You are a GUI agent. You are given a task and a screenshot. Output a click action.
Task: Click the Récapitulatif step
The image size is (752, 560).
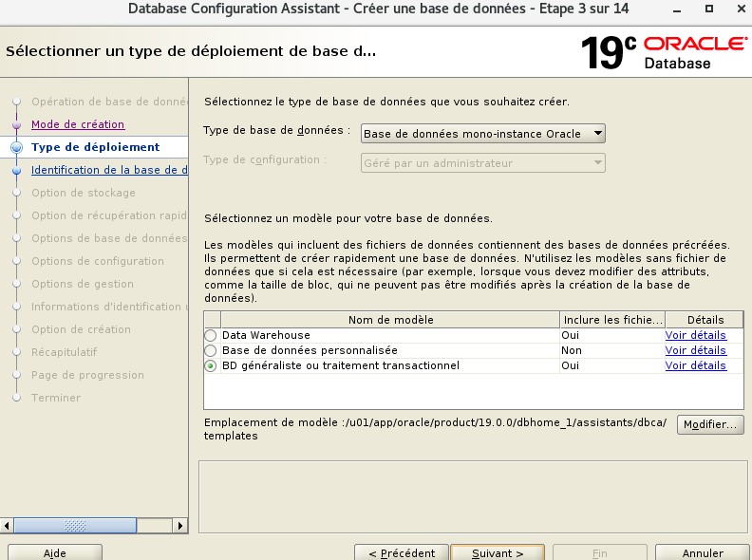(x=65, y=352)
